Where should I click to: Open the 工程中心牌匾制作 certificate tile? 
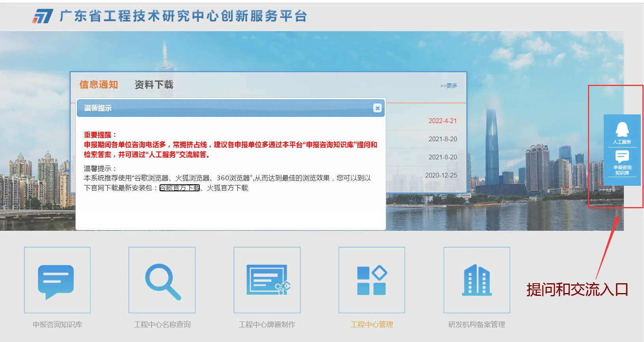pyautogui.click(x=267, y=280)
